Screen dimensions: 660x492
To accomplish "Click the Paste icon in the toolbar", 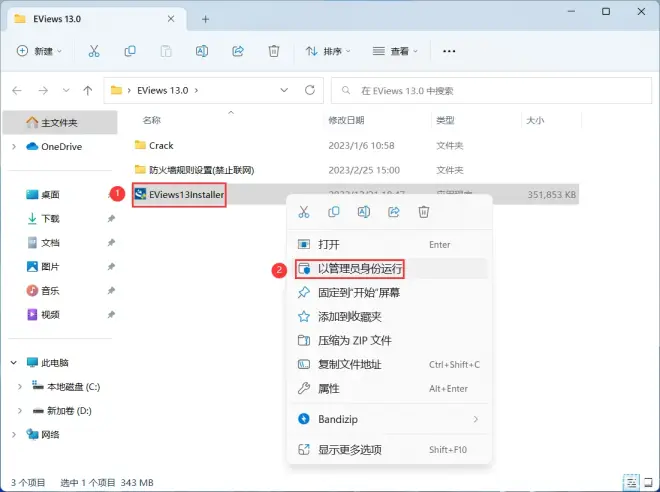I will point(166,51).
